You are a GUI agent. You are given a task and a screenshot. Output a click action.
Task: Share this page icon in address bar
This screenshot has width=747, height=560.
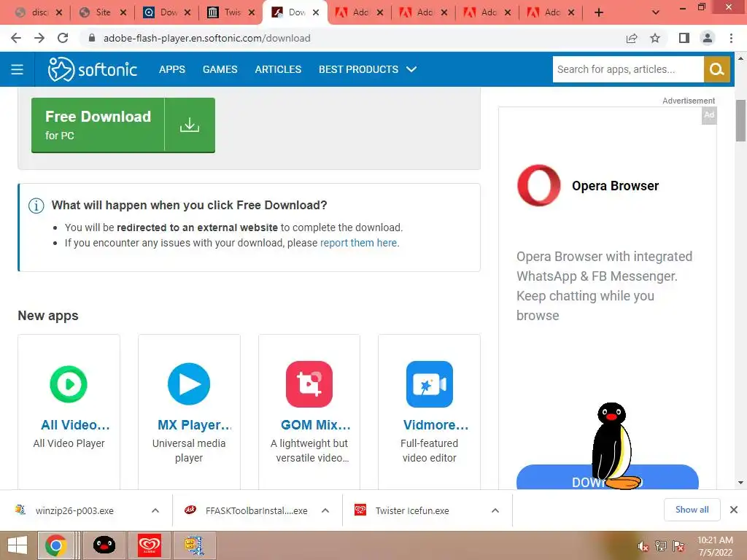pos(632,38)
